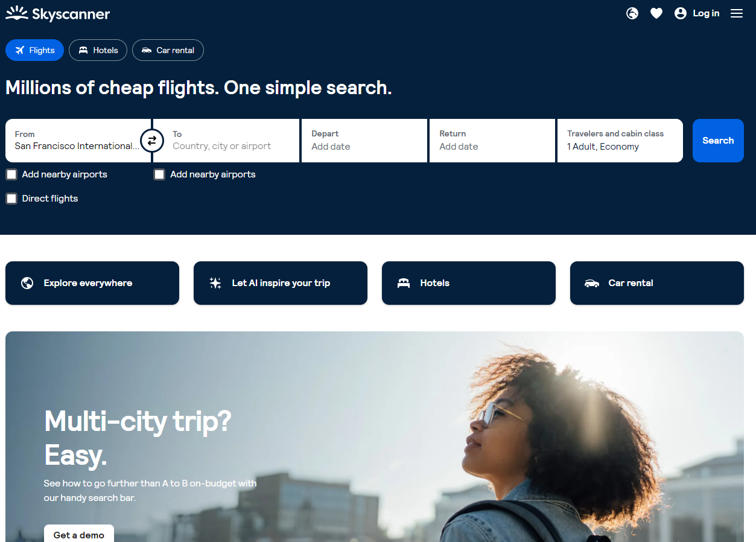Open saved items via heart icon
756x542 pixels.
(x=656, y=13)
